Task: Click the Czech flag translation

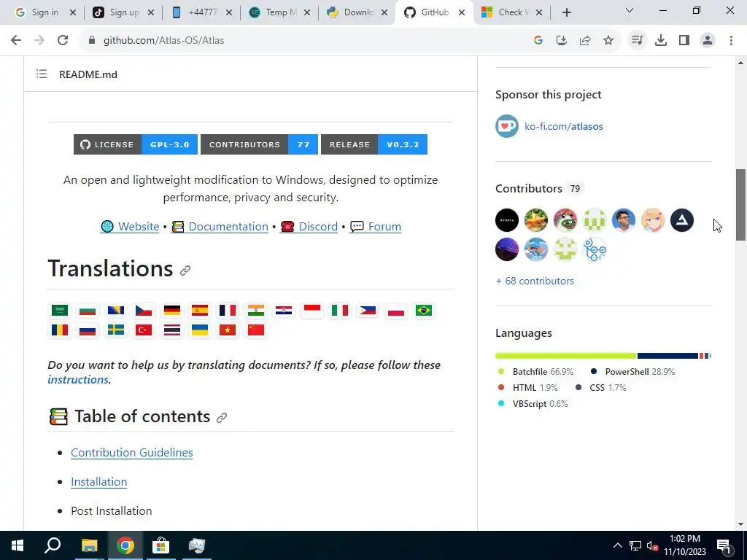Action: click(144, 311)
